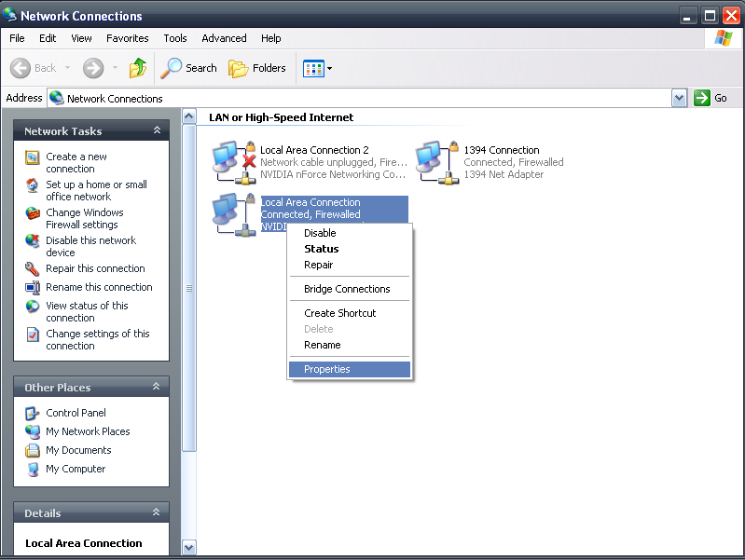
Task: Click the Change settings checkmark icon
Action: (x=33, y=335)
